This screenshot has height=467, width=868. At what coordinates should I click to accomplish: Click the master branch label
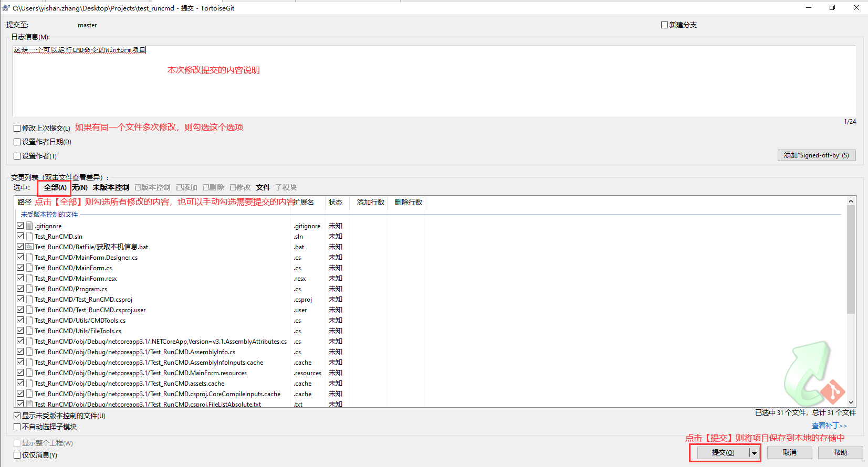tap(87, 25)
